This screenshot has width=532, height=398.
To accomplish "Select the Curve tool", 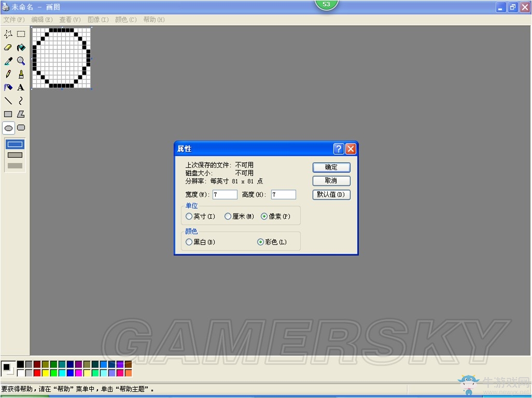I will [21, 101].
